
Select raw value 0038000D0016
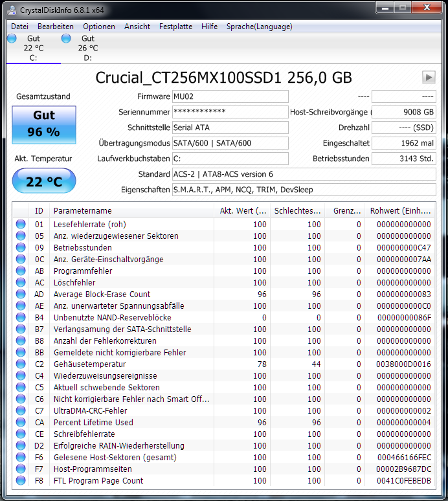tap(403, 364)
